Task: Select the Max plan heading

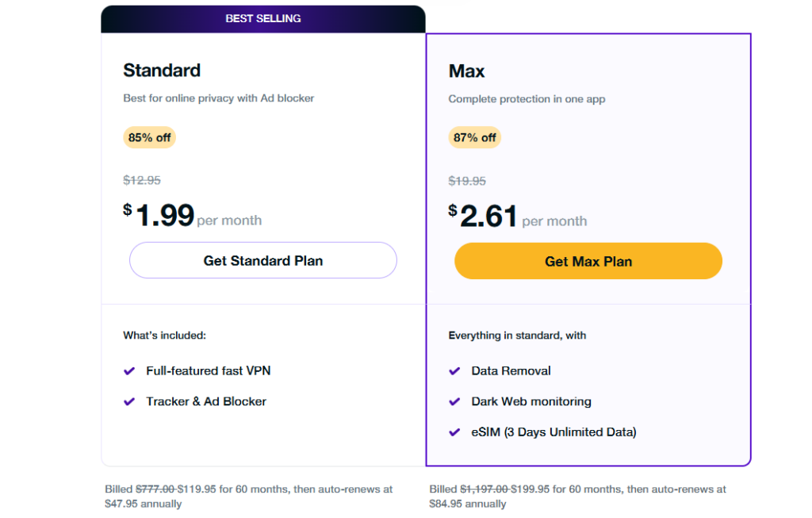Action: 466,71
